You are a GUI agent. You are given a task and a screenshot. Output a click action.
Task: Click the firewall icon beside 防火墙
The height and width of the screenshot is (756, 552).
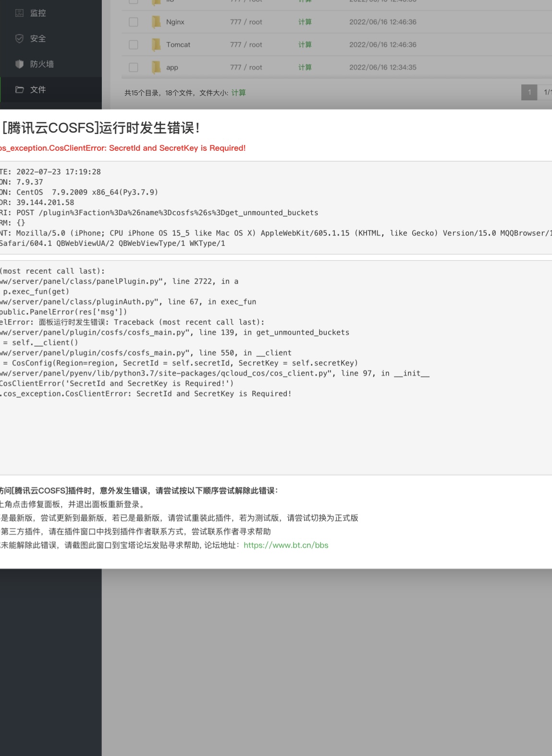click(x=19, y=64)
